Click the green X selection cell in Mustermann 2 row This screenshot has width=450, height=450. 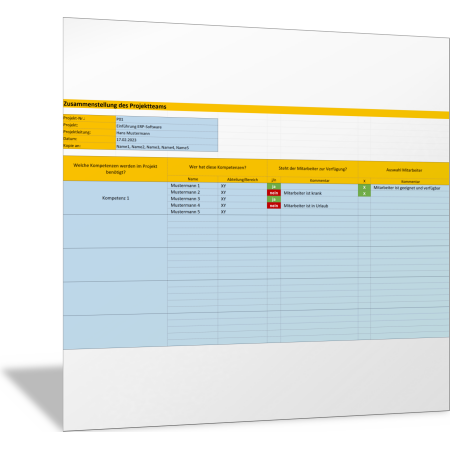[x=364, y=194]
